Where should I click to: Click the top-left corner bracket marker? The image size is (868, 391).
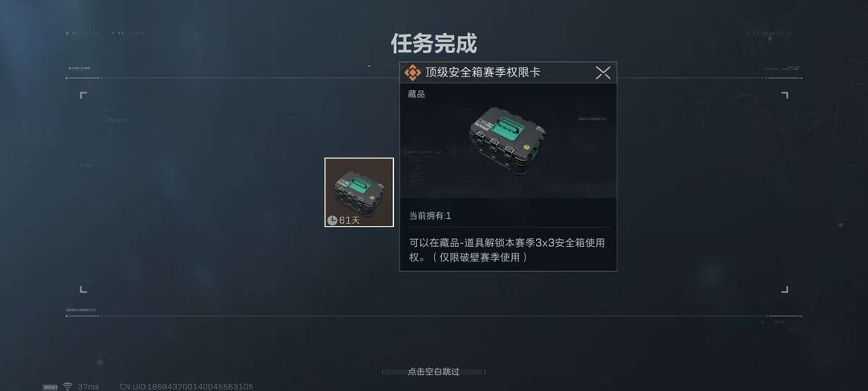[x=83, y=95]
